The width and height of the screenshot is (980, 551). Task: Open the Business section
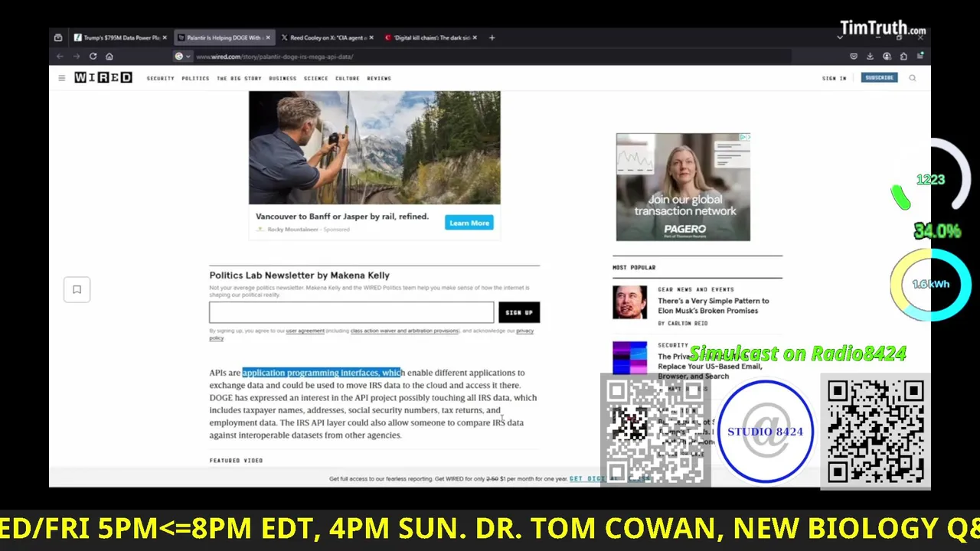coord(283,78)
